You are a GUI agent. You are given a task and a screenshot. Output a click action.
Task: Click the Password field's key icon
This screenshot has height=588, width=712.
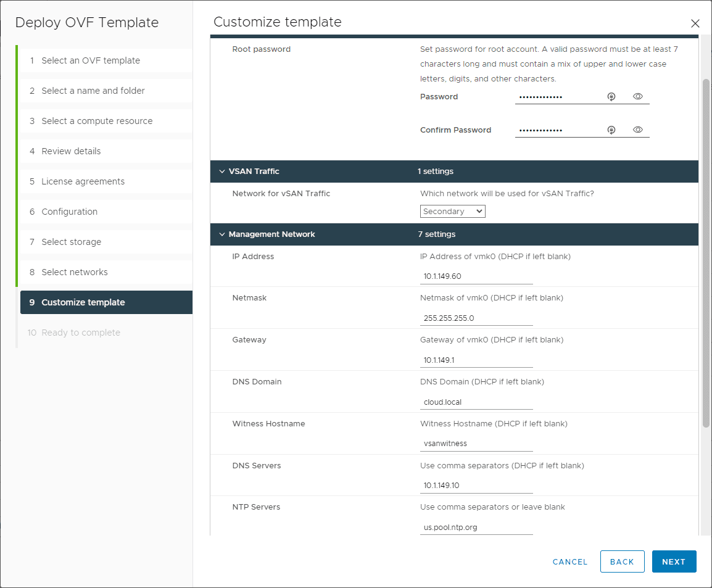pos(611,96)
